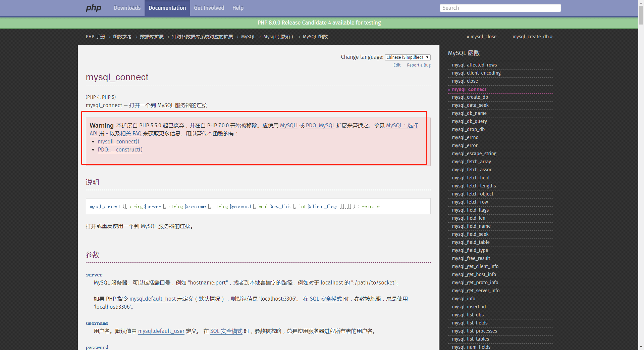Go to 数据库扩展 breadcrumb
This screenshot has width=644, height=350.
152,37
